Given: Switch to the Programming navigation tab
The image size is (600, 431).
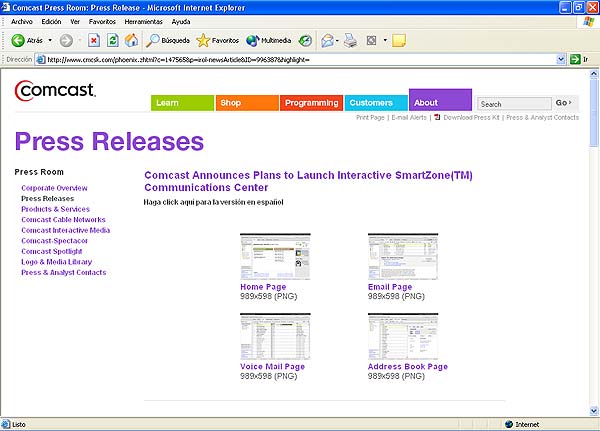Looking at the screenshot, I should tap(311, 103).
